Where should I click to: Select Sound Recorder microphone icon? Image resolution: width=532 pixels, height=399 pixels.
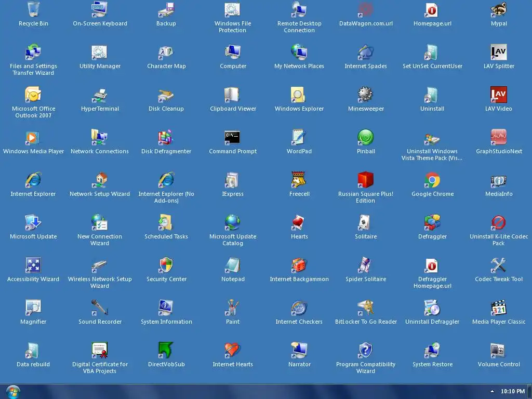pyautogui.click(x=100, y=308)
